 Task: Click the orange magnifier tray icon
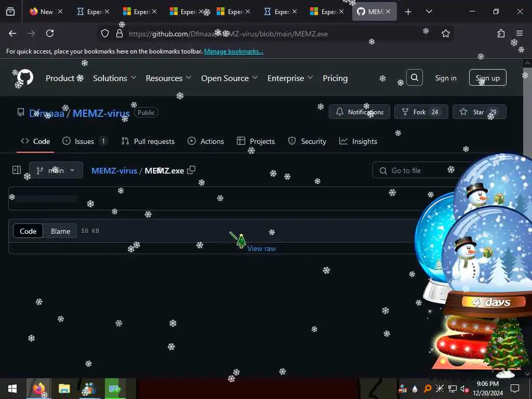(x=428, y=389)
